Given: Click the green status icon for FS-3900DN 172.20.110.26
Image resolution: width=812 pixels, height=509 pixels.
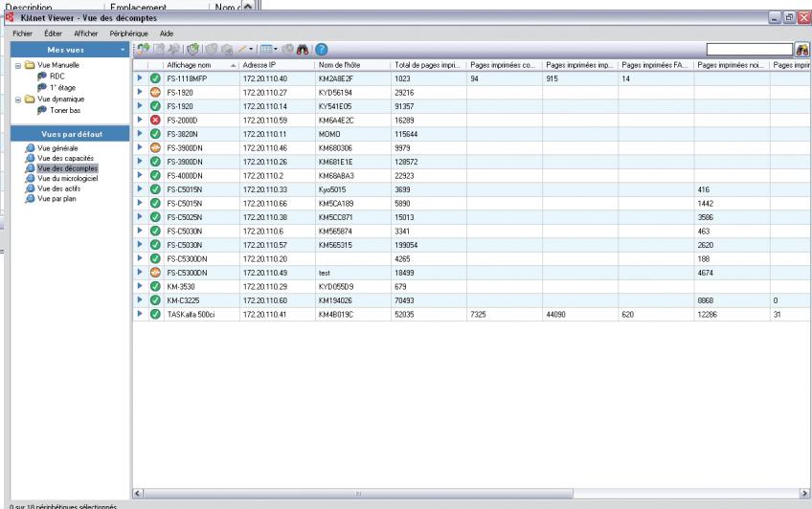Looking at the screenshot, I should point(155,162).
